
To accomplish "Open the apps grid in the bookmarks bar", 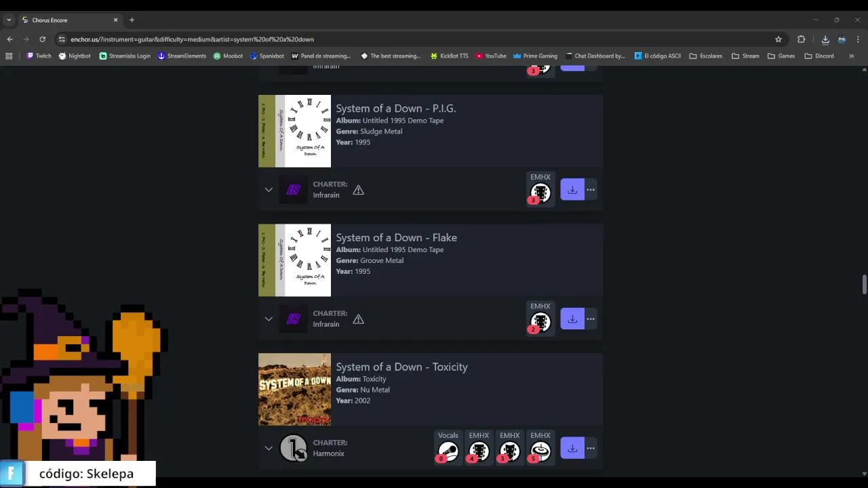I will [x=9, y=56].
